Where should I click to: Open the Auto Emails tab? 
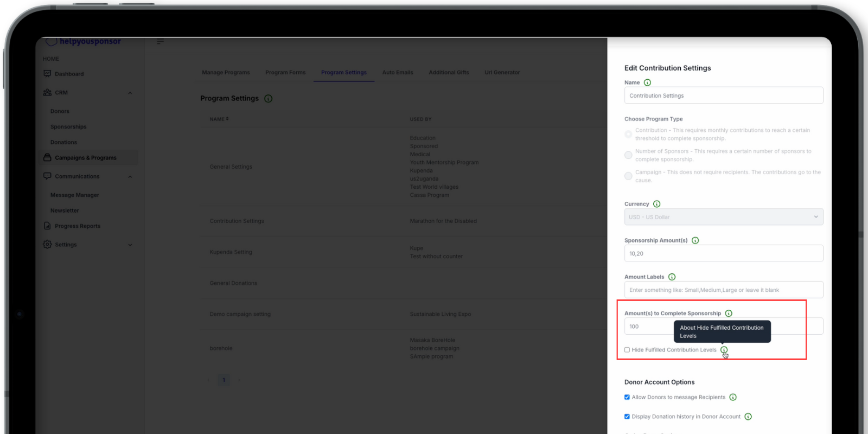coord(398,72)
